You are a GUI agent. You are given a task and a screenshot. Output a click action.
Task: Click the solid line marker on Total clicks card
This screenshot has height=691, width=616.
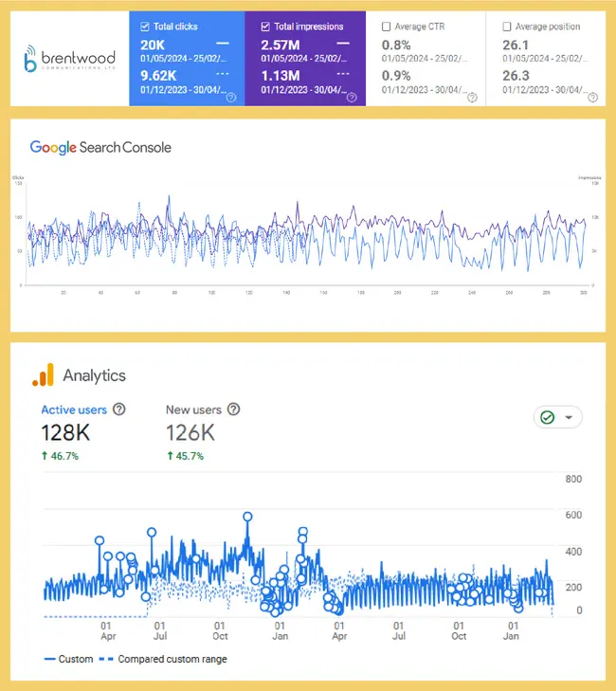(x=223, y=44)
